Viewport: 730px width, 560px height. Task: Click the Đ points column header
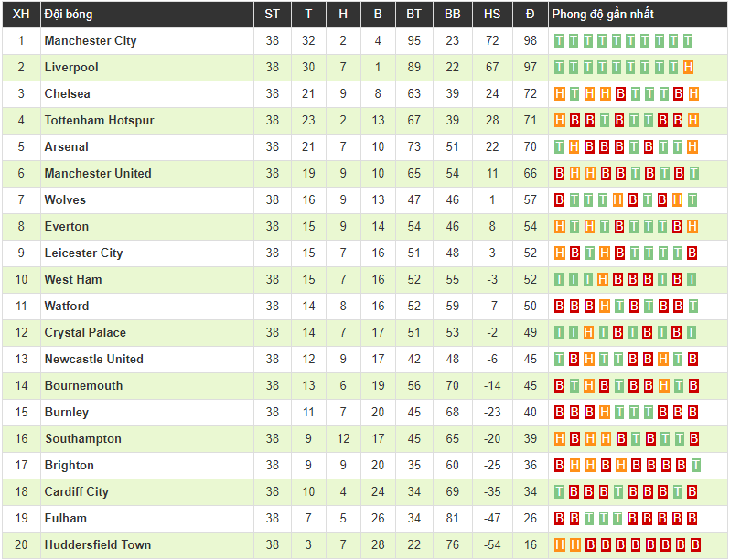pos(531,15)
